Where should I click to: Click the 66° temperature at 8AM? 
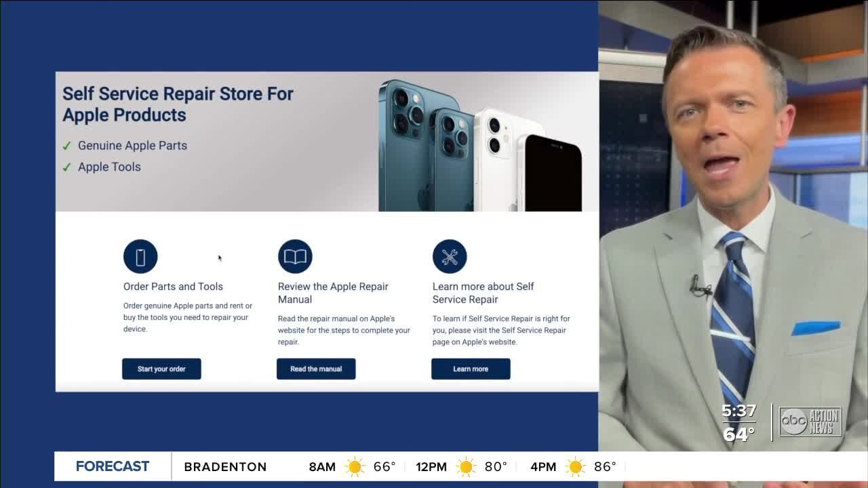pyautogui.click(x=384, y=467)
